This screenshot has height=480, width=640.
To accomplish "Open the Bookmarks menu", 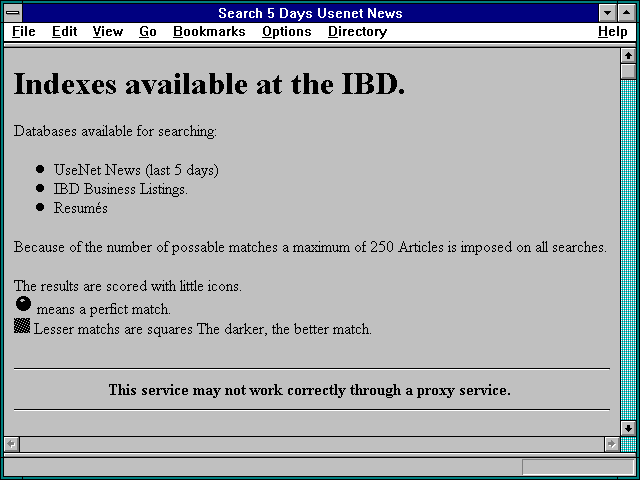I will click(x=209, y=32).
